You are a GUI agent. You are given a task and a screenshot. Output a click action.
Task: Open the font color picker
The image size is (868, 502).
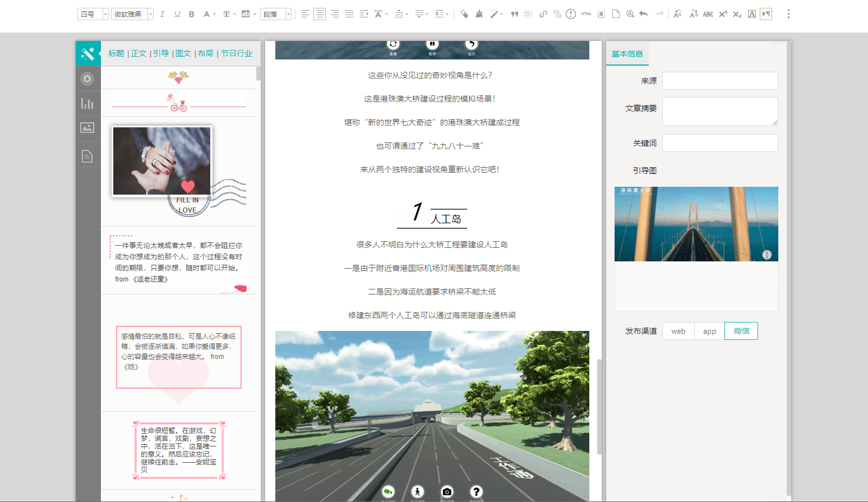(x=207, y=14)
